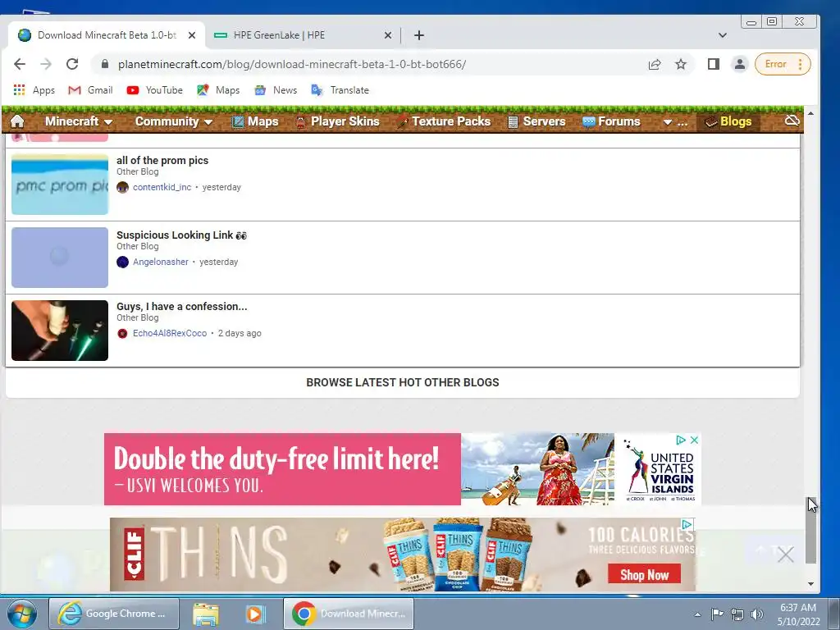Open the 'all of the prom pics' blog
This screenshot has width=840, height=630.
point(162,160)
